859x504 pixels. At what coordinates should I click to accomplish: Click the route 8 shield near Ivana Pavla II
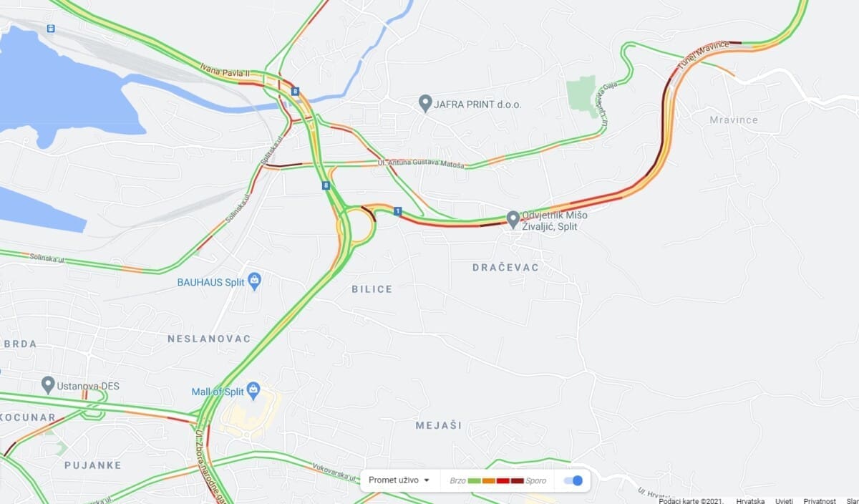296,92
